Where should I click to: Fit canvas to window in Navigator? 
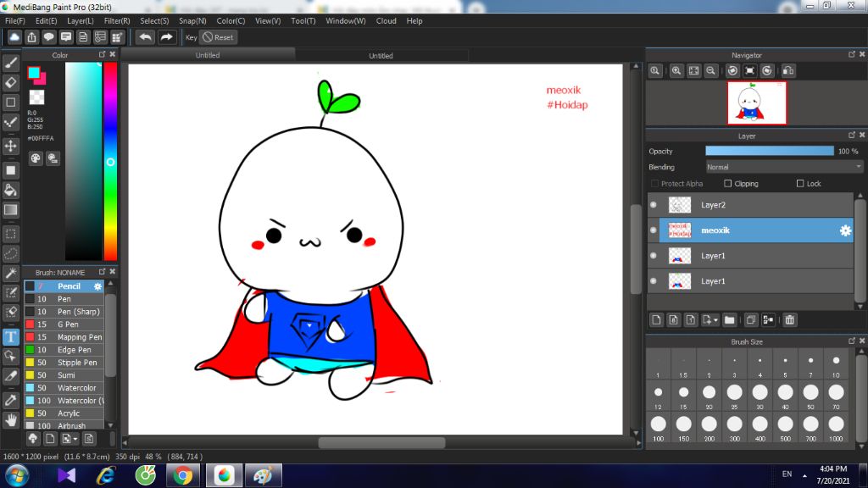693,71
